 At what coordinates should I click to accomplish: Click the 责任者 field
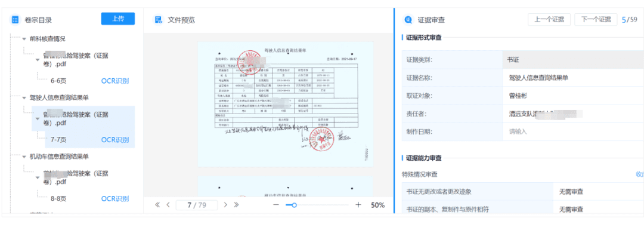573,114
